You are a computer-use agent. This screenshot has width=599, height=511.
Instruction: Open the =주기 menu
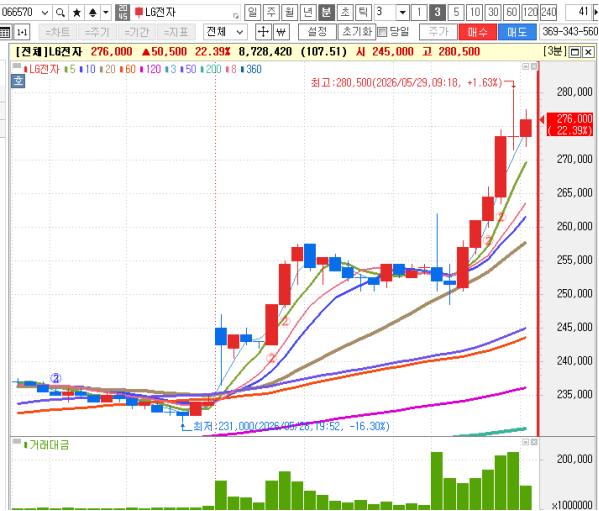97,32
